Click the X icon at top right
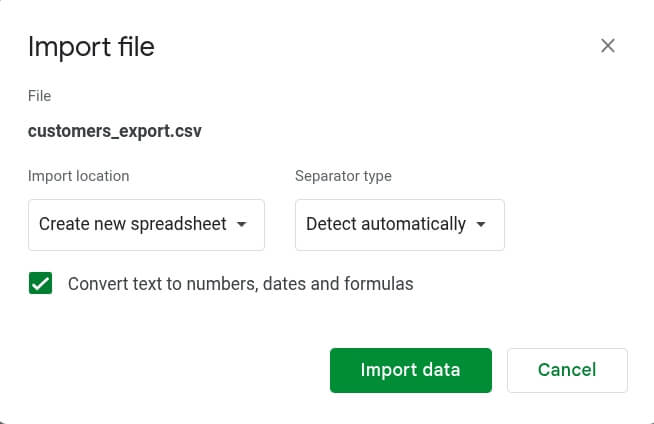Viewport: 654px width, 424px height. pos(608,46)
